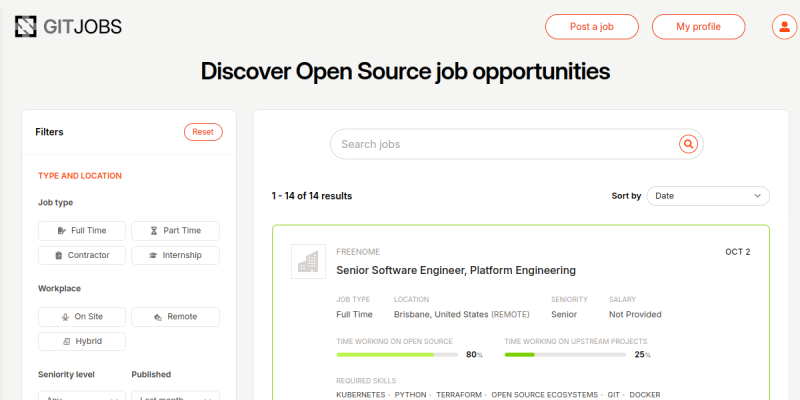This screenshot has width=800, height=400.
Task: Click the Sort by label
Action: [627, 196]
